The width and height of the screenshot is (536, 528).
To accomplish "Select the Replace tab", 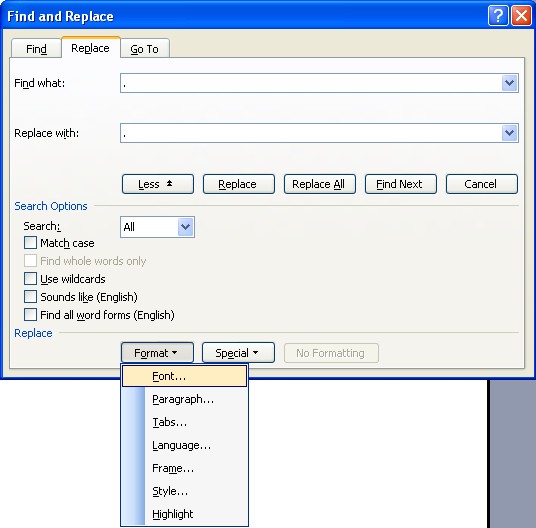I will [x=91, y=48].
